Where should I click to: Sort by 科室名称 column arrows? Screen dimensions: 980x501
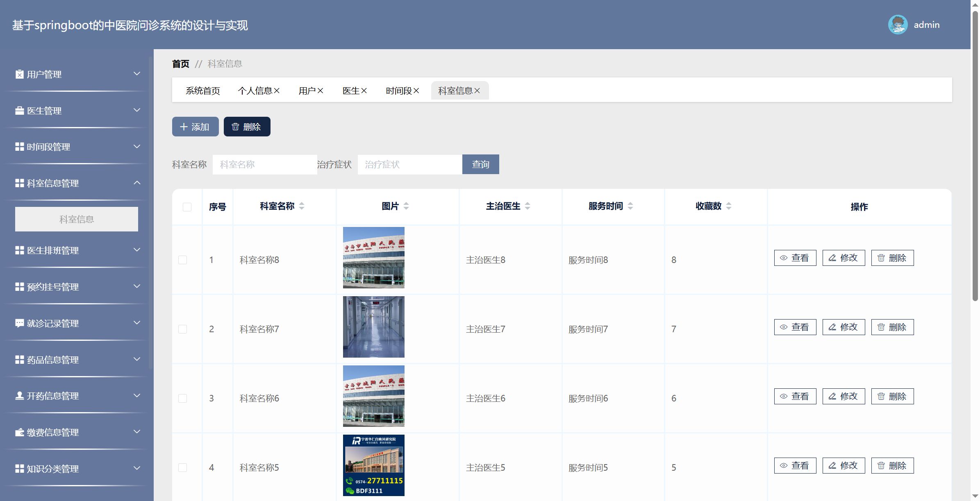pyautogui.click(x=302, y=206)
